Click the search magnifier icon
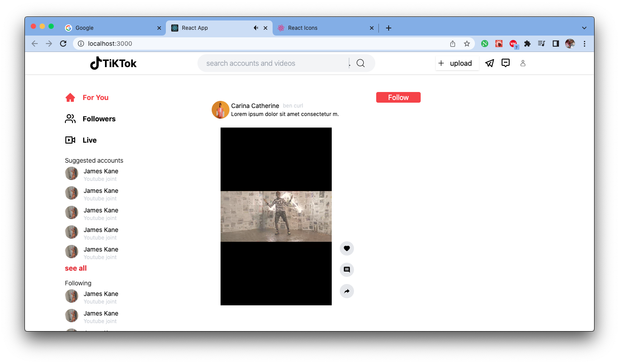 coord(361,63)
